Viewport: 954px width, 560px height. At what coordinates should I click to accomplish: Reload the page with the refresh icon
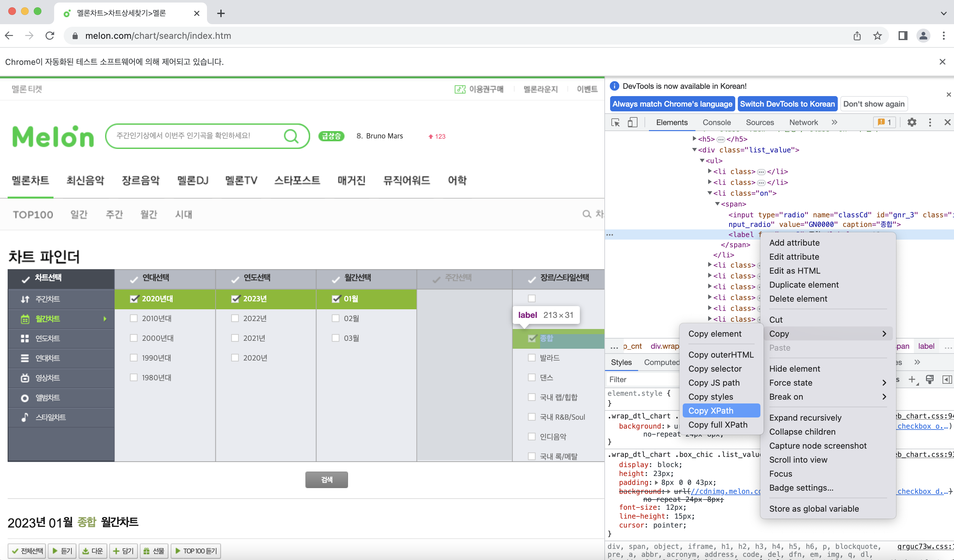coord(50,36)
